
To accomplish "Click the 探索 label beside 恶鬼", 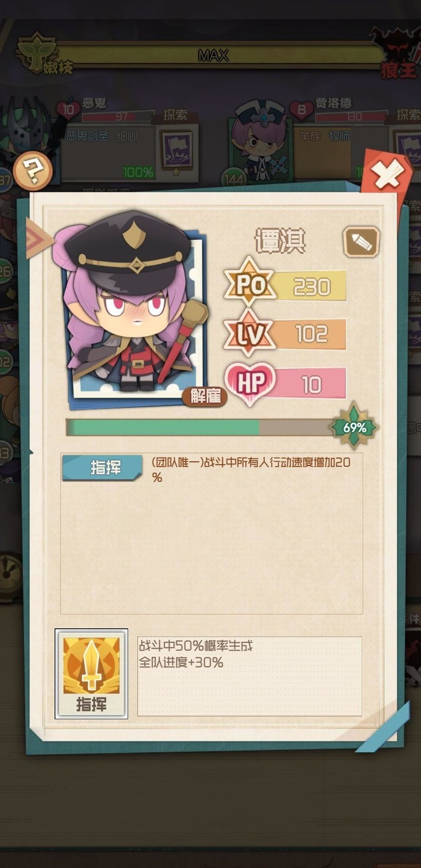I will click(x=175, y=115).
